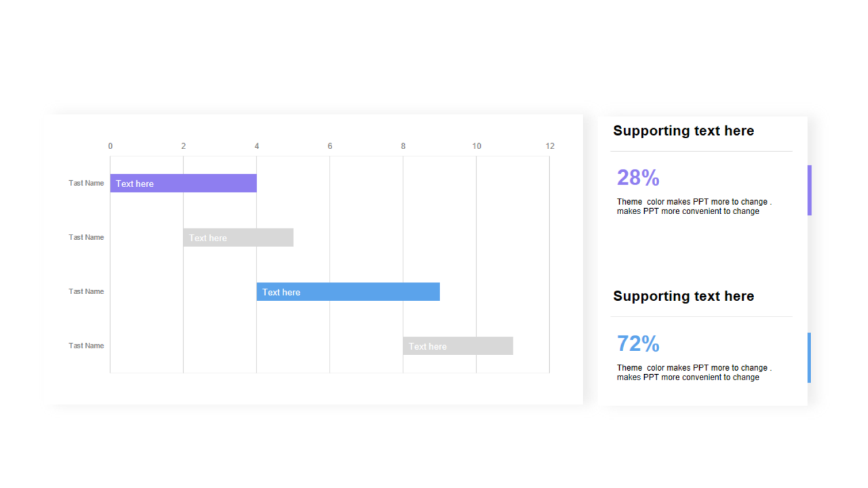The height and width of the screenshot is (488, 868).
Task: Select the axis label "10"
Action: coord(477,146)
